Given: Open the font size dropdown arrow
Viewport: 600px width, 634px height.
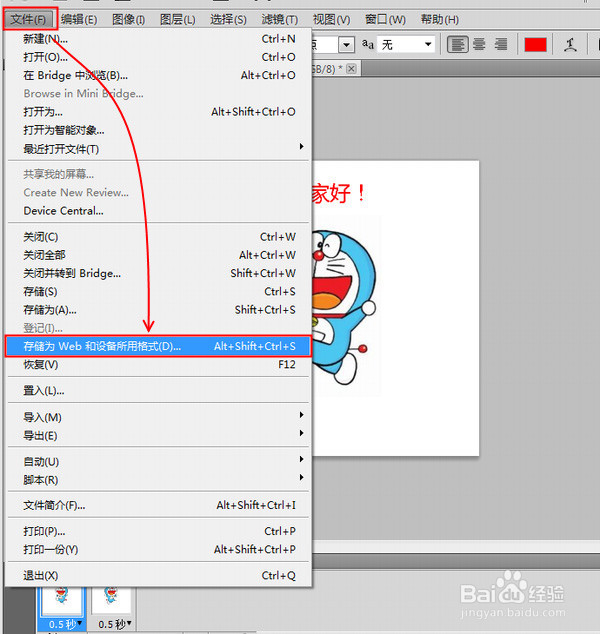Looking at the screenshot, I should point(346,44).
